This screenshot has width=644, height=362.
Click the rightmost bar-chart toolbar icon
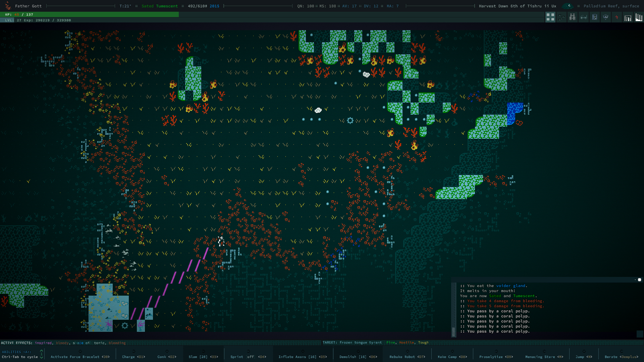coord(639,17)
